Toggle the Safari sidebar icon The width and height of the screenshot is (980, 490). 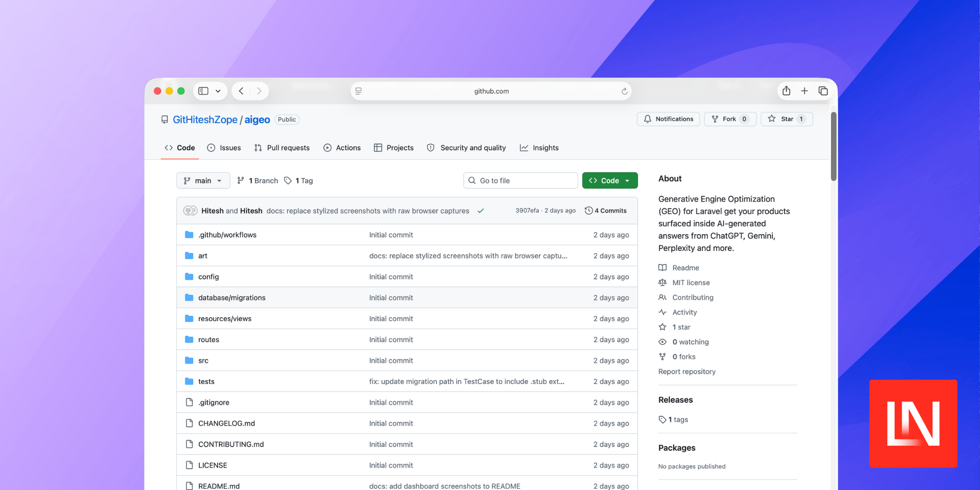pyautogui.click(x=203, y=90)
